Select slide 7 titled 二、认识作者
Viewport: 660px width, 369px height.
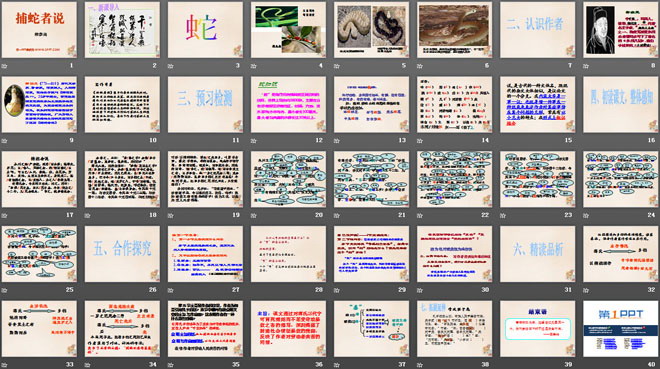tap(538, 30)
